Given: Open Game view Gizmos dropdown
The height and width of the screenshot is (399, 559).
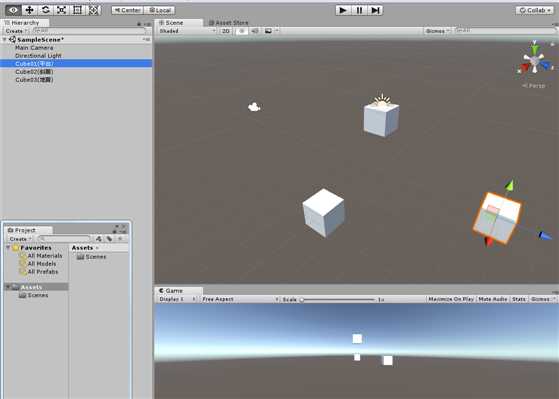Looking at the screenshot, I should (x=542, y=299).
